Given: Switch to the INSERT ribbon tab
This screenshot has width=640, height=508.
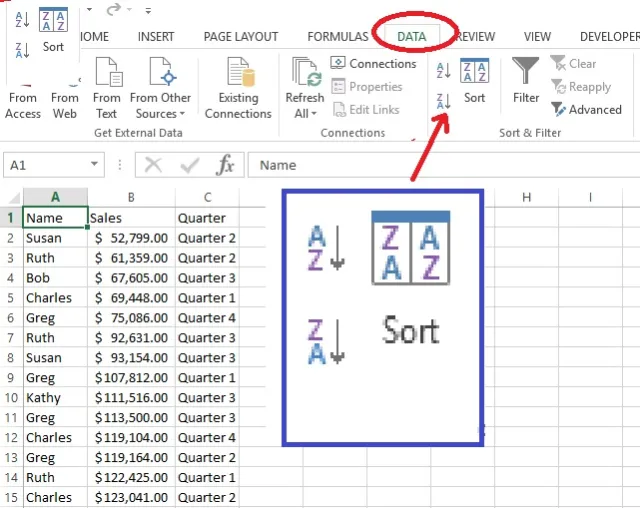Looking at the screenshot, I should tap(156, 37).
